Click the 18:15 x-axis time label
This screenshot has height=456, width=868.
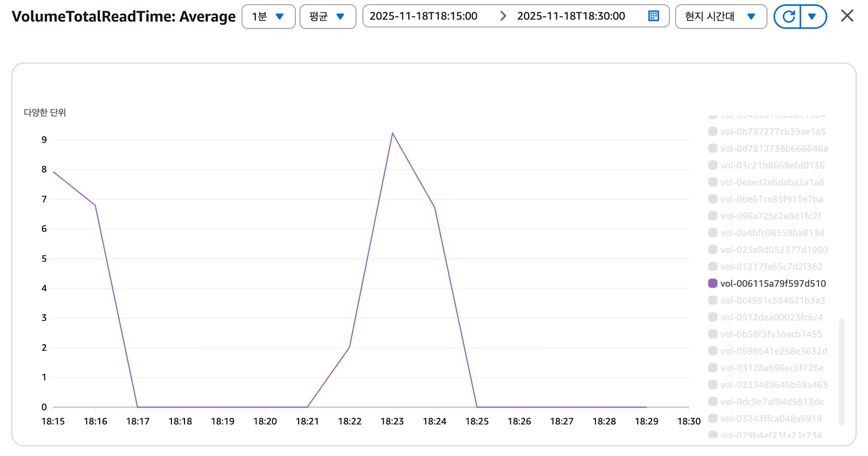click(x=53, y=421)
